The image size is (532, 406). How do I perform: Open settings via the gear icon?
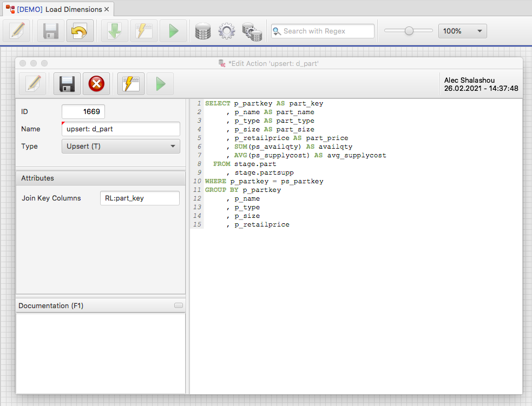(x=226, y=31)
